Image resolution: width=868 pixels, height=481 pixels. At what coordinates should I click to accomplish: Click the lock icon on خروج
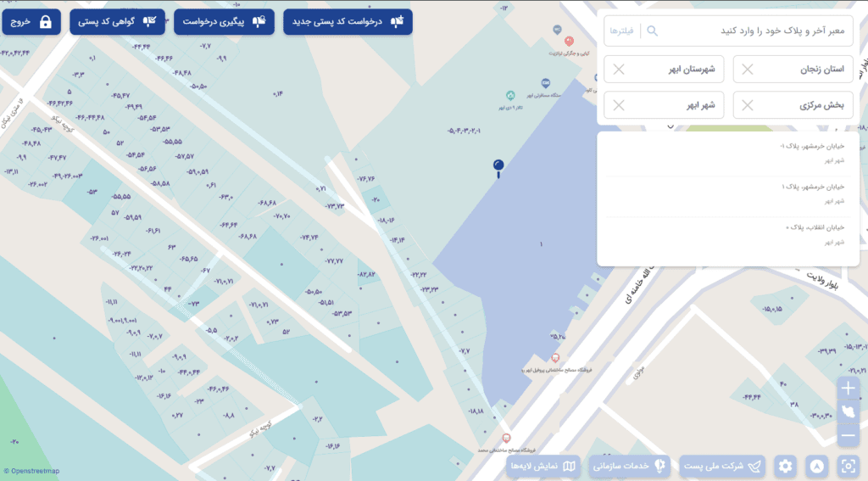pos(46,22)
